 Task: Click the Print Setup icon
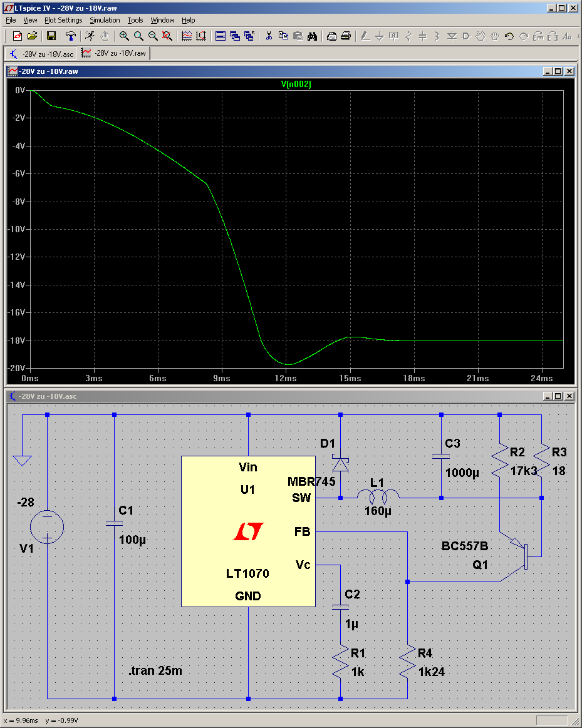[x=331, y=36]
